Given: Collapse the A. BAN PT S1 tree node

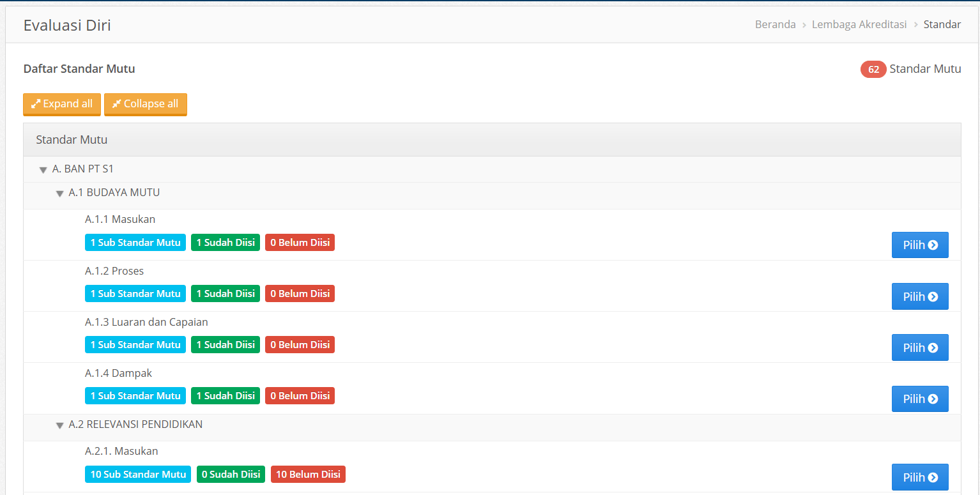Looking at the screenshot, I should tap(43, 170).
